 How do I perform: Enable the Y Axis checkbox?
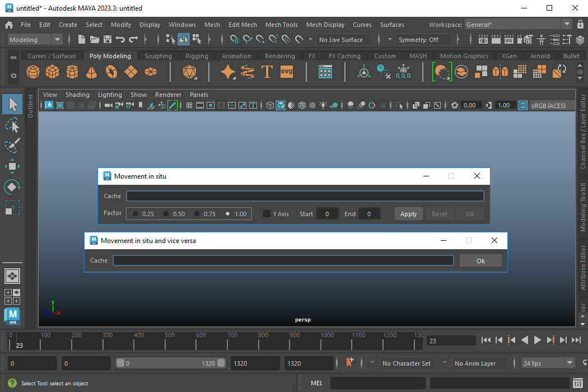click(x=267, y=214)
